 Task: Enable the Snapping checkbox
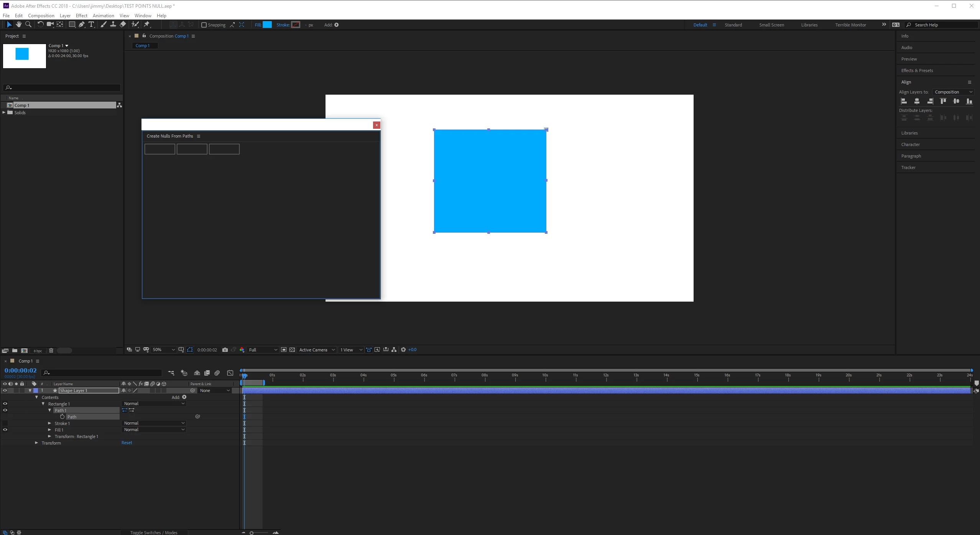click(204, 25)
